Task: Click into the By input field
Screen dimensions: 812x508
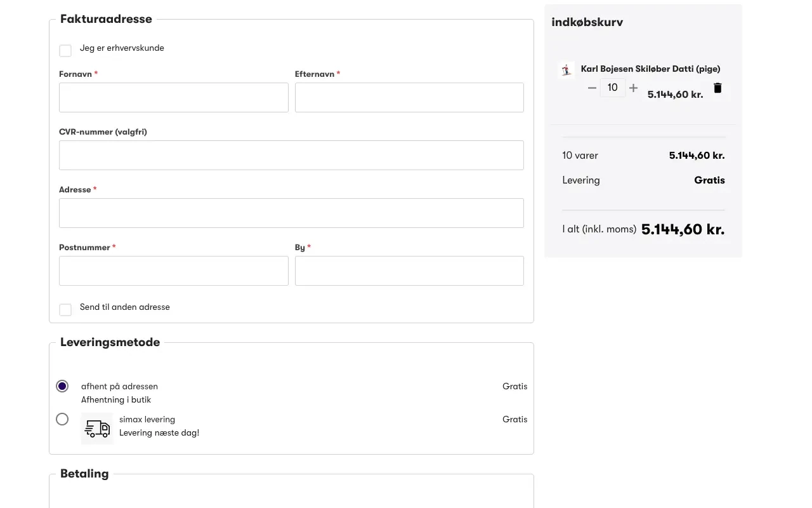Action: pos(409,271)
